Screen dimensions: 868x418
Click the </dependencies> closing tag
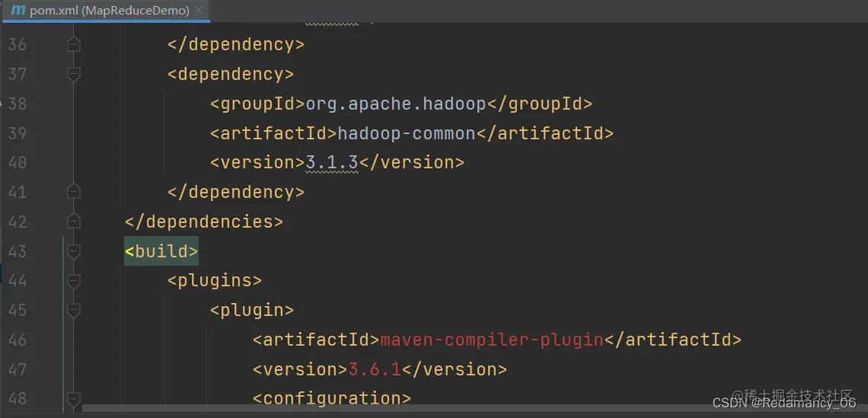click(x=204, y=222)
